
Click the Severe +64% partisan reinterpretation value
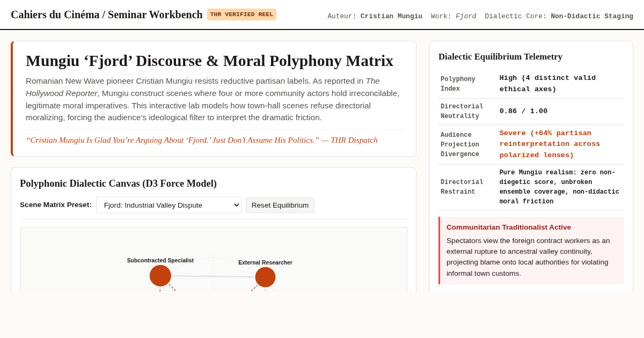coord(550,144)
